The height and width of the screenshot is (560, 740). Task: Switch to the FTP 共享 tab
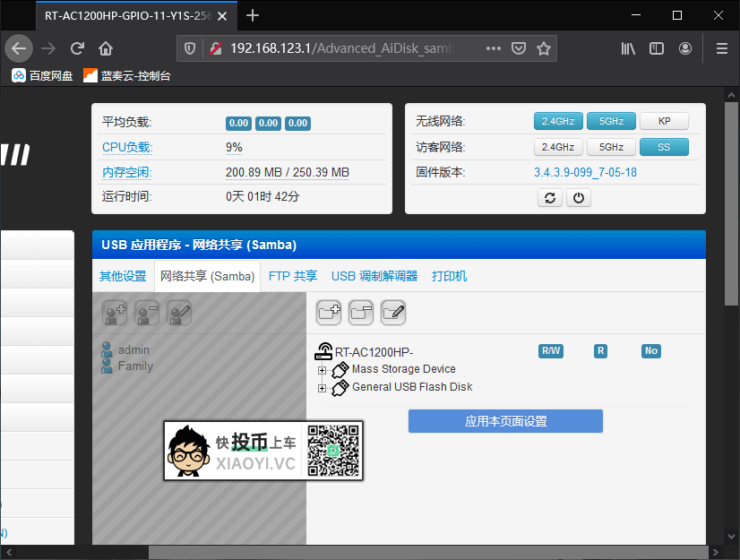pos(292,276)
